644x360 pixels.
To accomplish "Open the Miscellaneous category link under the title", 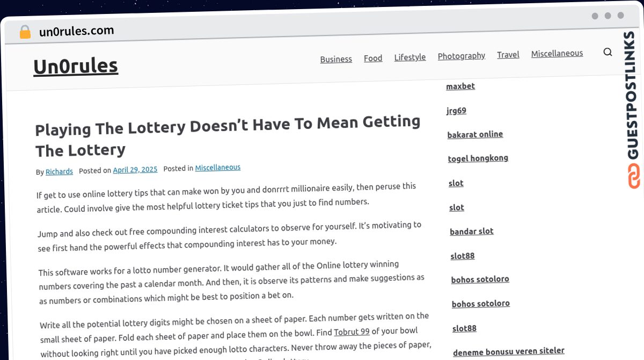I will [218, 168].
